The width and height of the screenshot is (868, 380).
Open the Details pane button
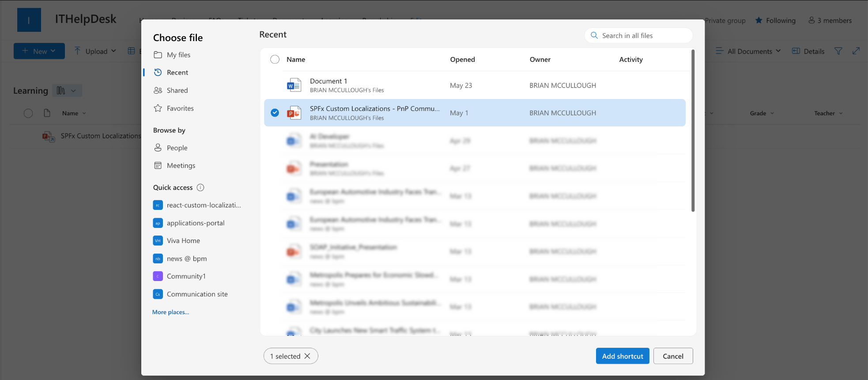(808, 51)
